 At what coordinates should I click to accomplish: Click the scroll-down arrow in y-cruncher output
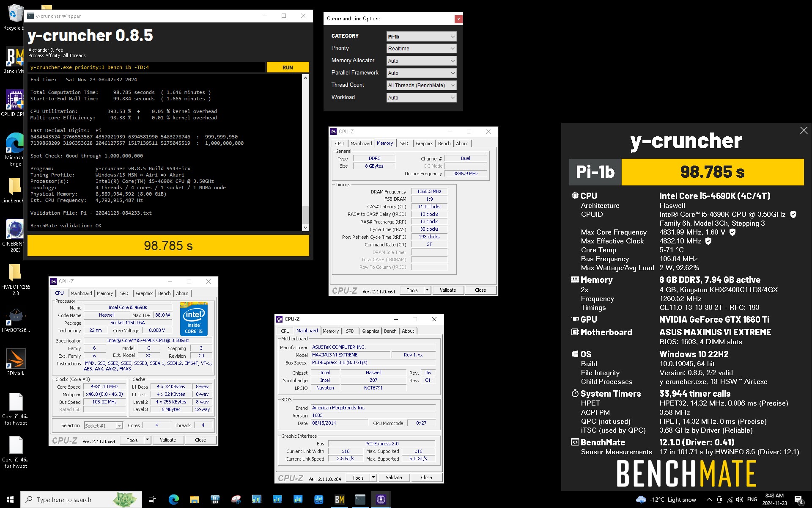click(x=305, y=228)
